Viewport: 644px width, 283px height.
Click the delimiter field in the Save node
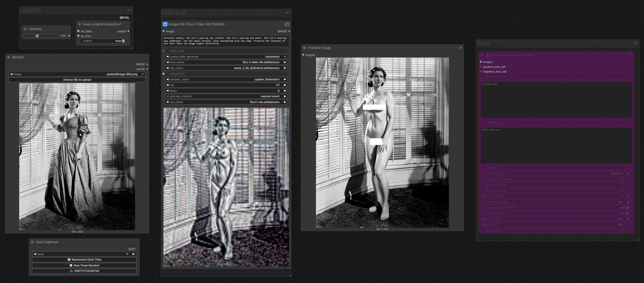coord(556,168)
